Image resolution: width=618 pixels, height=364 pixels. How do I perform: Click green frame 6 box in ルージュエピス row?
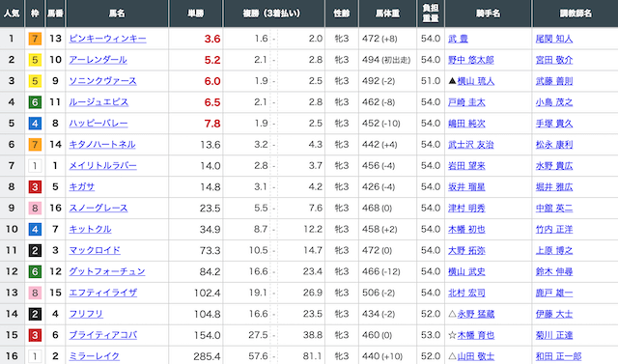[x=35, y=102]
